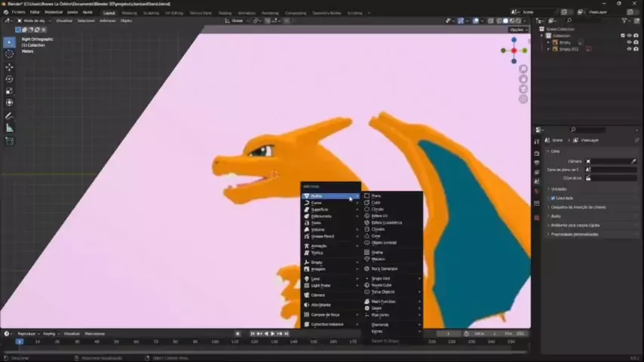Screen dimensions: 644x362
Task: Open the Tool properties tab icon
Action: (x=537, y=142)
